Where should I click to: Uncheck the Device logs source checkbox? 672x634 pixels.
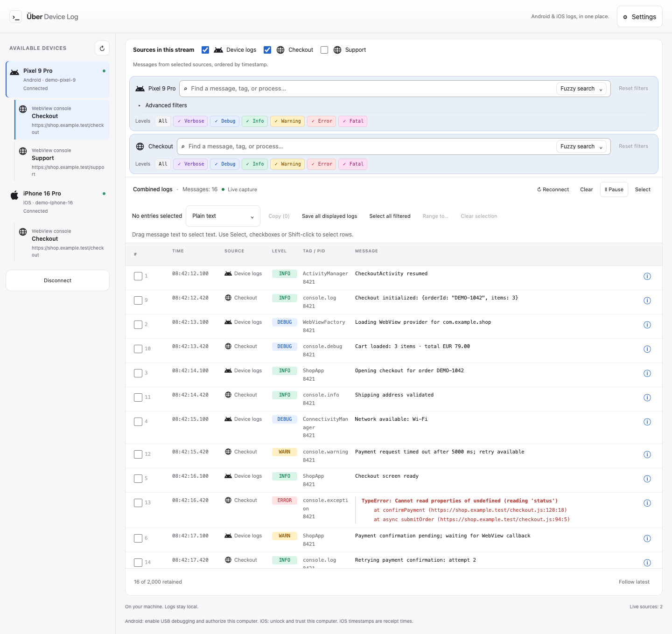pos(205,50)
